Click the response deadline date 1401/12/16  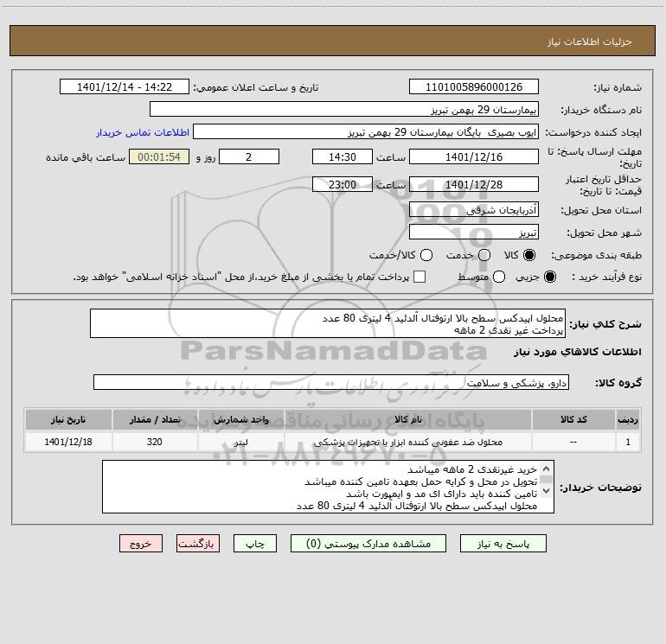point(474,156)
